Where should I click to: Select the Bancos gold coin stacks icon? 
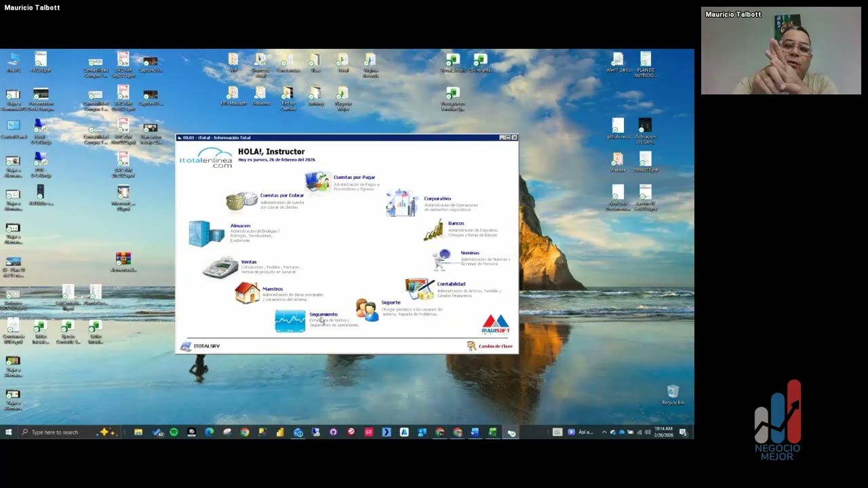pos(434,230)
